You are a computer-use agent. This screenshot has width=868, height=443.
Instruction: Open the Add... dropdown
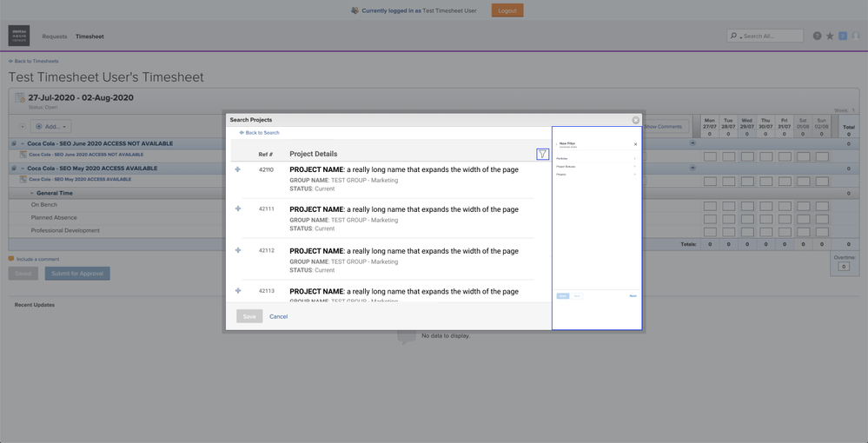pos(50,127)
